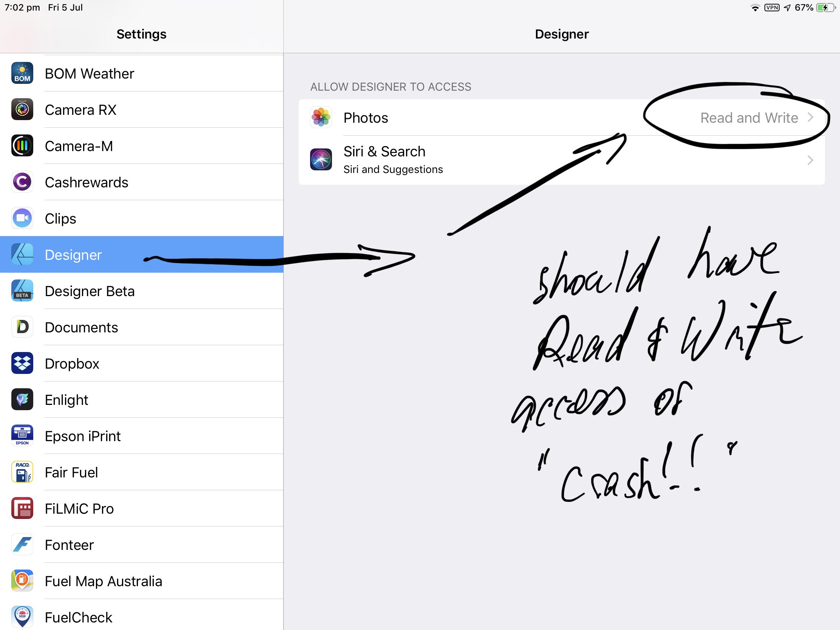Tap Fri 5 Jul date

[x=65, y=8]
